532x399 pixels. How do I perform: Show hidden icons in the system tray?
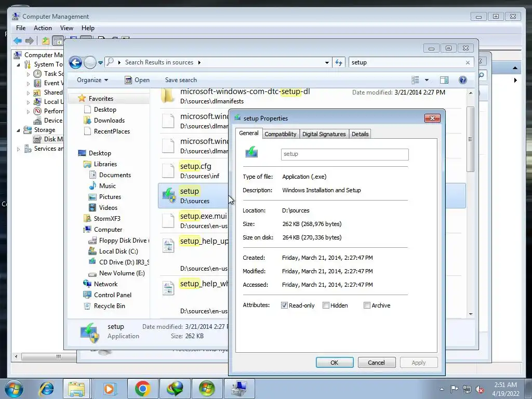point(442,389)
